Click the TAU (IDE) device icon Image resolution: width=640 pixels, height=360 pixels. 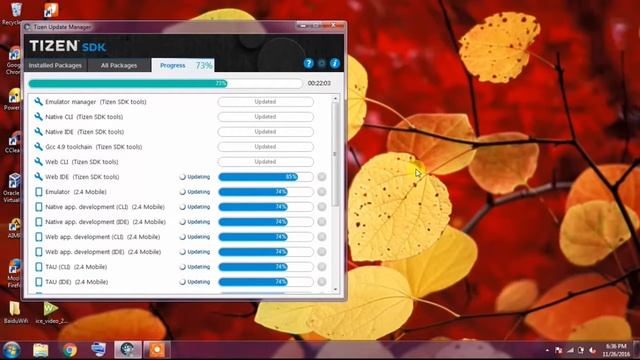pos(39,282)
